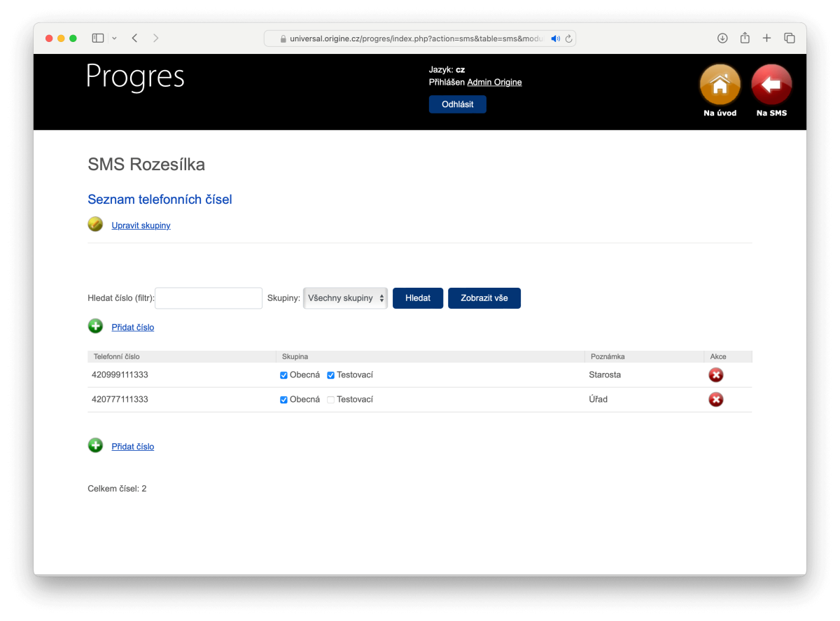The width and height of the screenshot is (840, 621).
Task: Click the red Na SMS back arrow icon
Action: coord(771,85)
